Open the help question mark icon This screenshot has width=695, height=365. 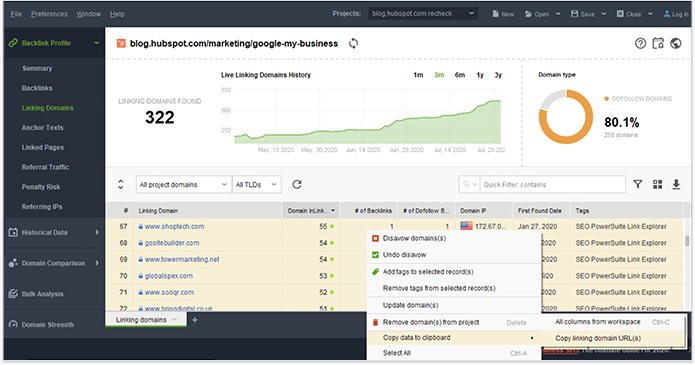pyautogui.click(x=640, y=43)
